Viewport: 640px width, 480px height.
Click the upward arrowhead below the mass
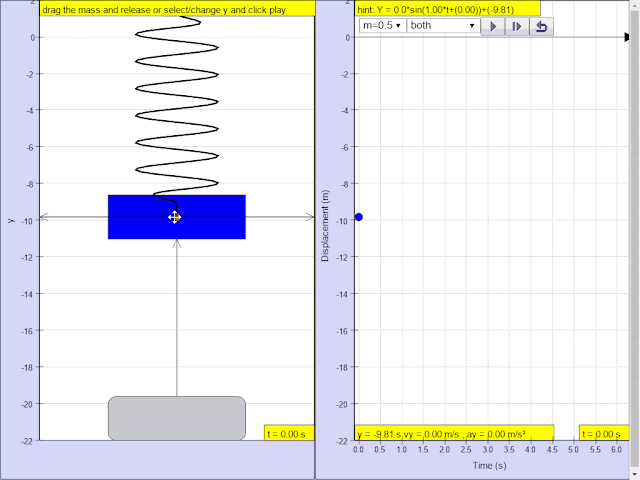[177, 244]
